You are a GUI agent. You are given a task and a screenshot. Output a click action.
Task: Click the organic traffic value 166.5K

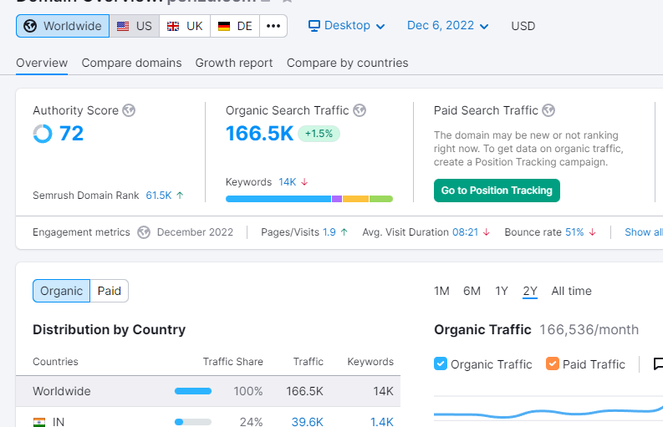point(259,134)
